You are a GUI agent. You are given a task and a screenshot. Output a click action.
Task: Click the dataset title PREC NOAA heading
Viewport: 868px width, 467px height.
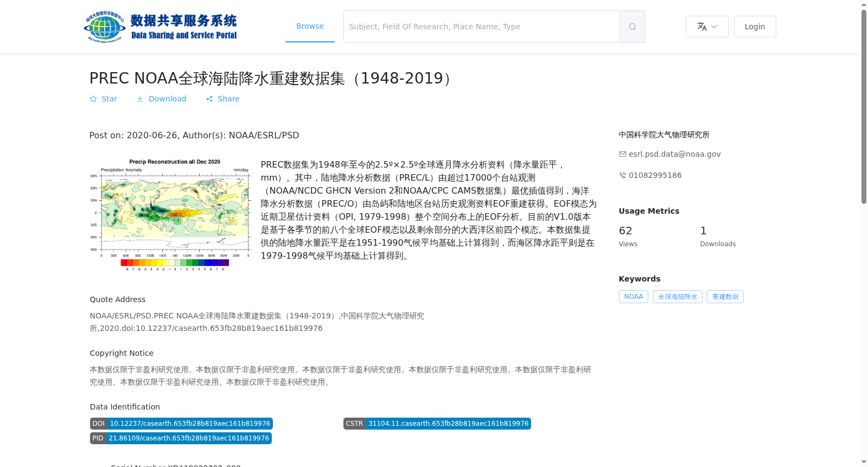click(272, 78)
